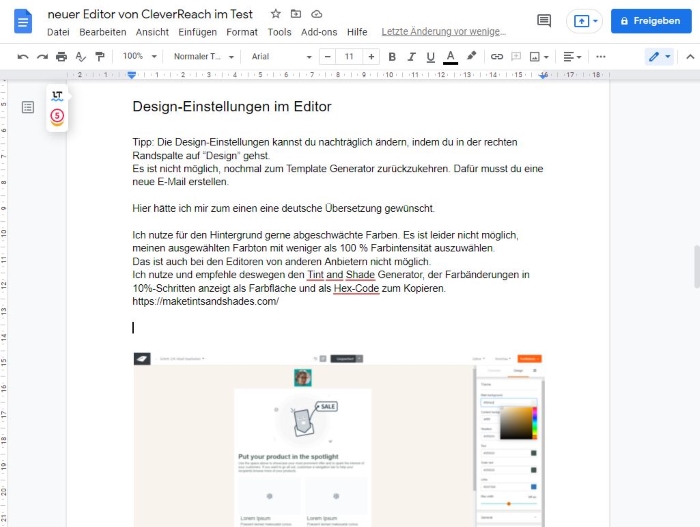700x527 pixels.
Task: Toggle bold formatting
Action: pyautogui.click(x=392, y=57)
